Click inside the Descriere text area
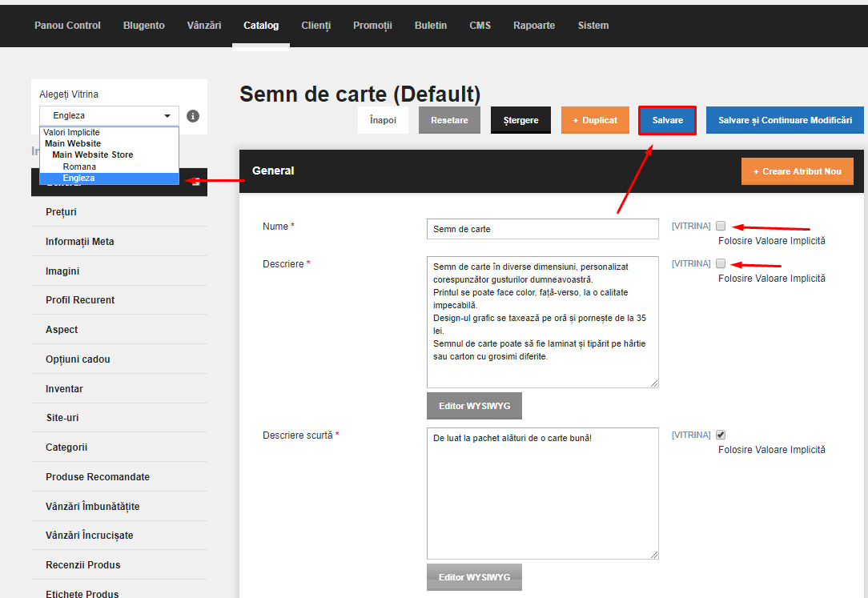Viewport: 868px width, 598px height. pos(543,322)
